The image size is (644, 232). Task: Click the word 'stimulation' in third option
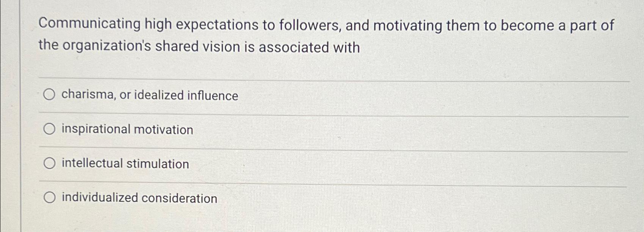click(157, 164)
